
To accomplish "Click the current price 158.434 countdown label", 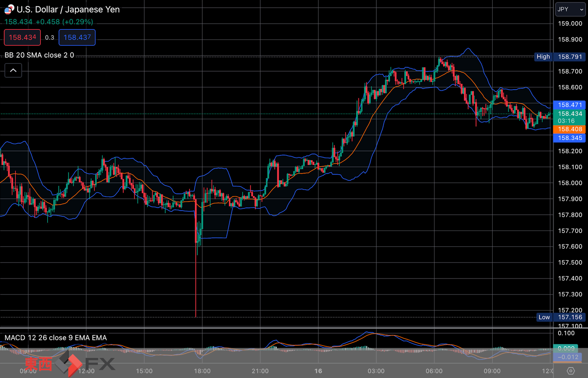I will (x=569, y=117).
